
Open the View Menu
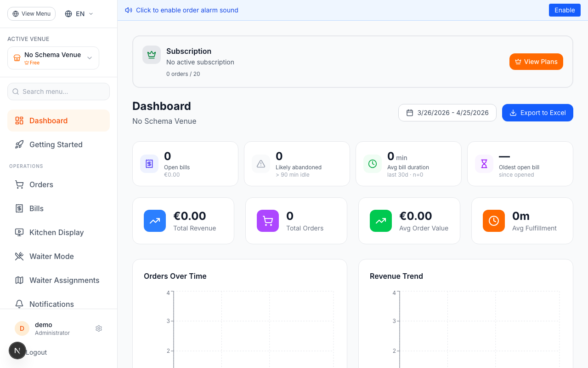click(x=31, y=13)
